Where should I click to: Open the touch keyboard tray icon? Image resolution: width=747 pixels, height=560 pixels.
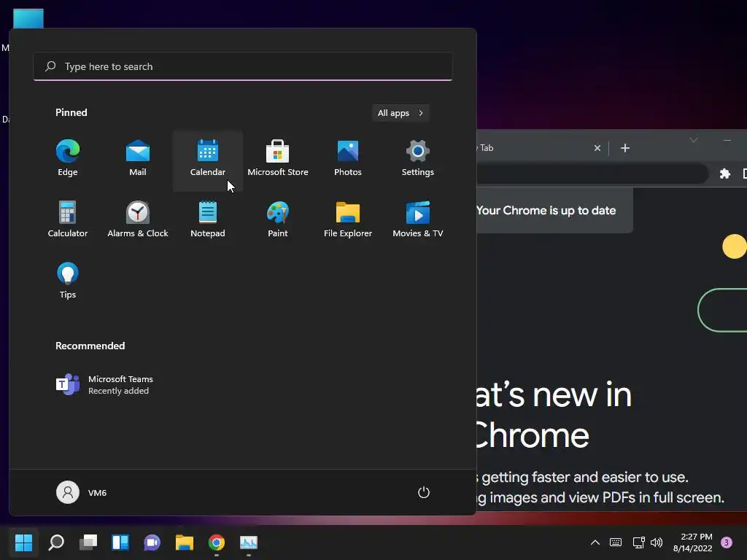[x=616, y=542]
